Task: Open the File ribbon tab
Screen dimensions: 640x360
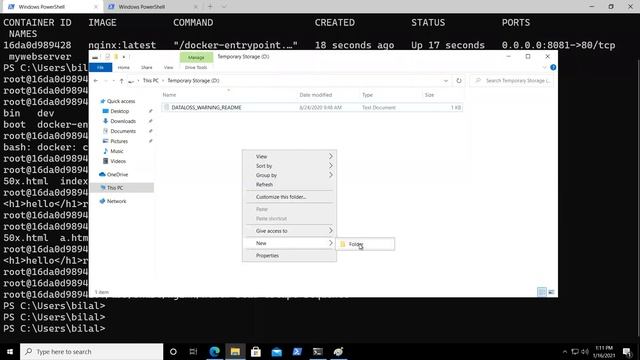Action: point(100,67)
